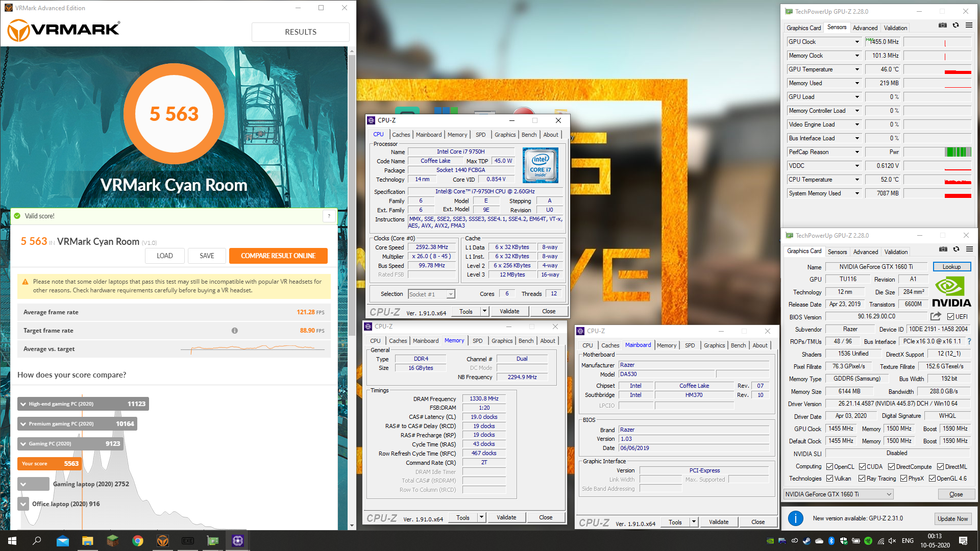Image resolution: width=980 pixels, height=551 pixels.
Task: Open the Mail app from the taskbar
Action: [63, 541]
